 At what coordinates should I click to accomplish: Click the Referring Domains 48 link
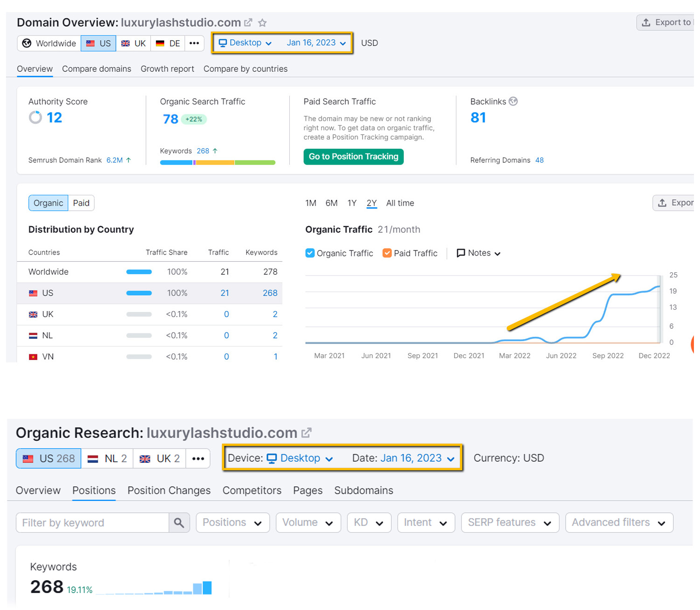tap(539, 160)
